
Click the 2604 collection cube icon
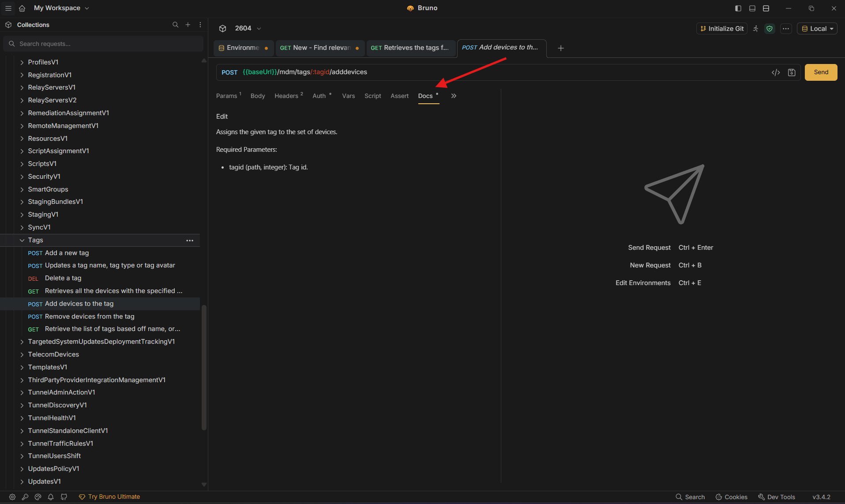(x=223, y=29)
